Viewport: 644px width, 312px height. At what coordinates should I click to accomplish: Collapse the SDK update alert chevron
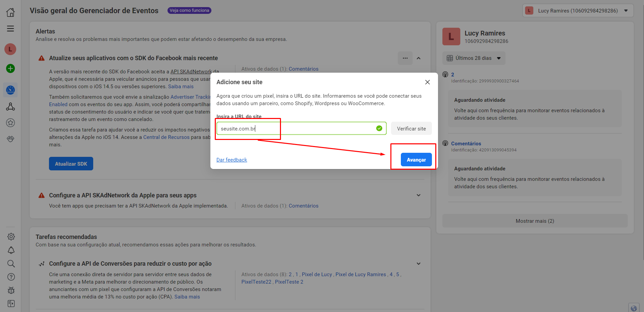(419, 58)
